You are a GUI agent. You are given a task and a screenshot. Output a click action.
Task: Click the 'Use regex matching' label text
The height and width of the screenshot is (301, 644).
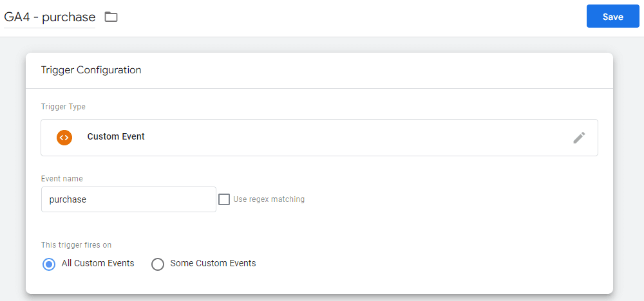[x=269, y=199]
